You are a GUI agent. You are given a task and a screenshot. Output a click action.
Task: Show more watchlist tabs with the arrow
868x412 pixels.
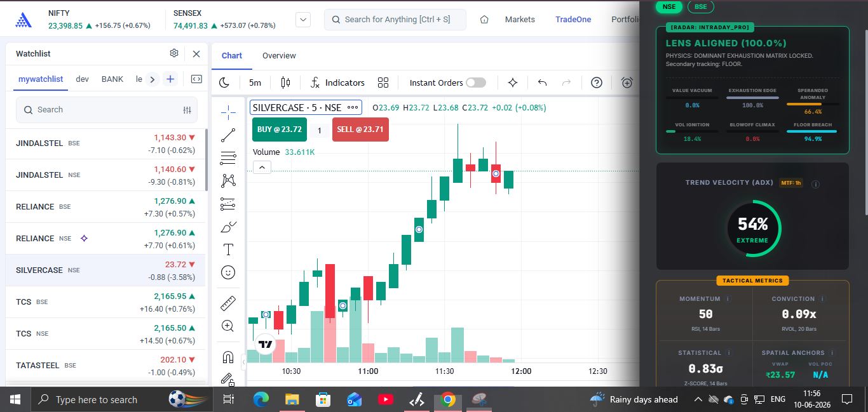tap(152, 79)
